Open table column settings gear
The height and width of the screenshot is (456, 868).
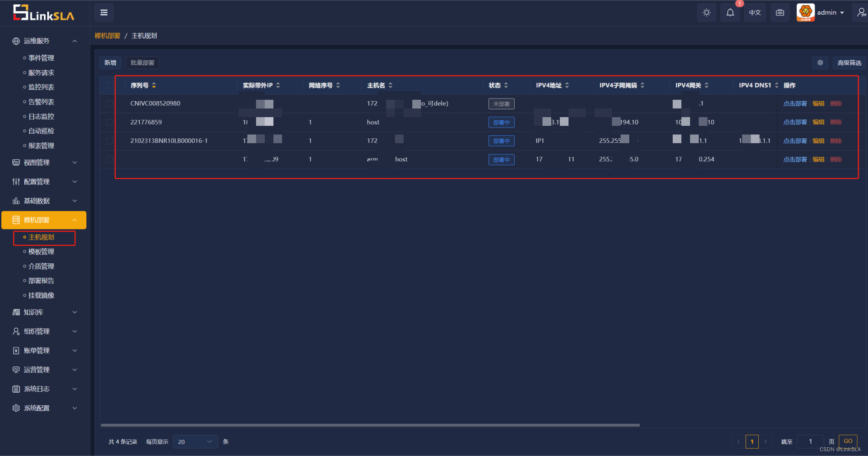(820, 63)
